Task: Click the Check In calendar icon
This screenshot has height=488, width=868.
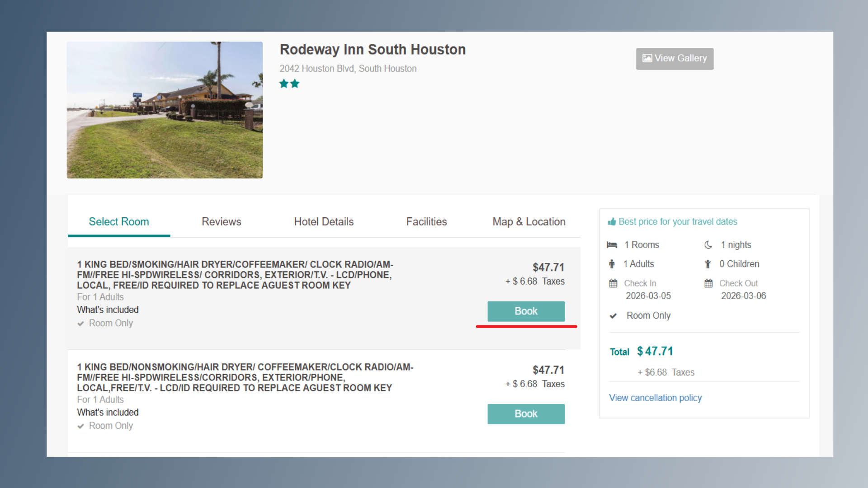Action: tap(613, 283)
